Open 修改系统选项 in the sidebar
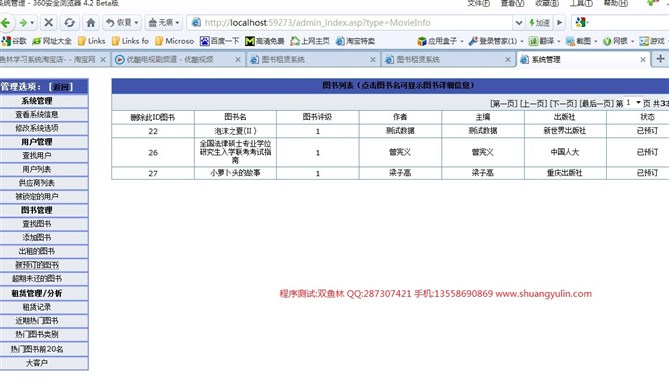This screenshot has width=669, height=381. [37, 128]
